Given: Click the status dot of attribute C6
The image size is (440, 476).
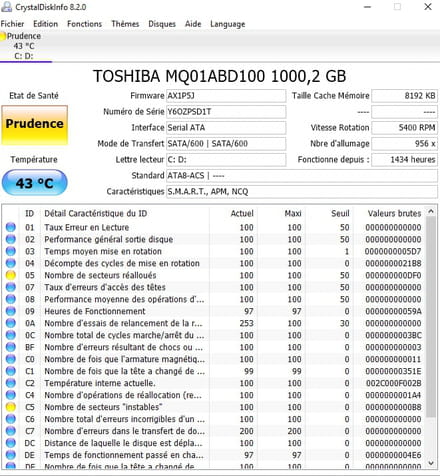Looking at the screenshot, I should (11, 419).
